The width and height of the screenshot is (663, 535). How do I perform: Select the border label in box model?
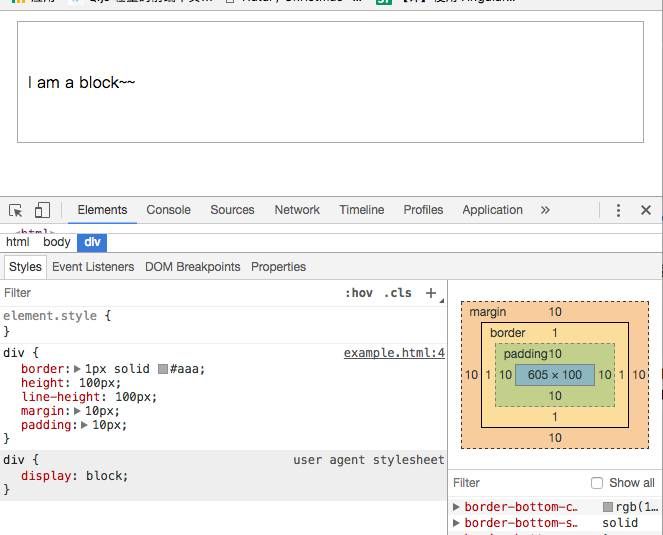pyautogui.click(x=507, y=333)
